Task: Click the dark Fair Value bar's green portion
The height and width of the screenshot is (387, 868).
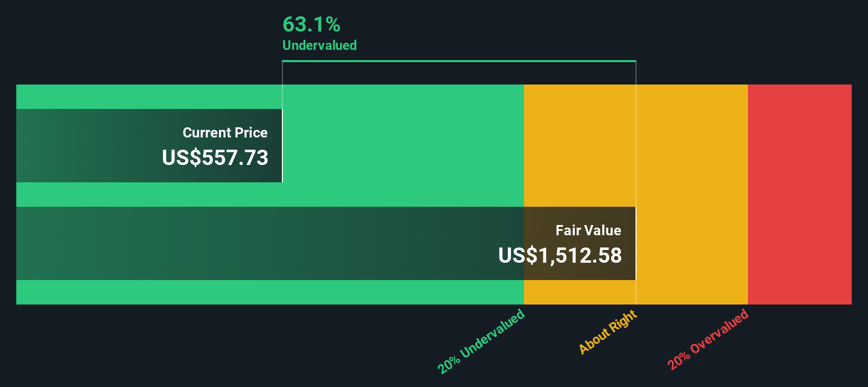Action: [270, 243]
